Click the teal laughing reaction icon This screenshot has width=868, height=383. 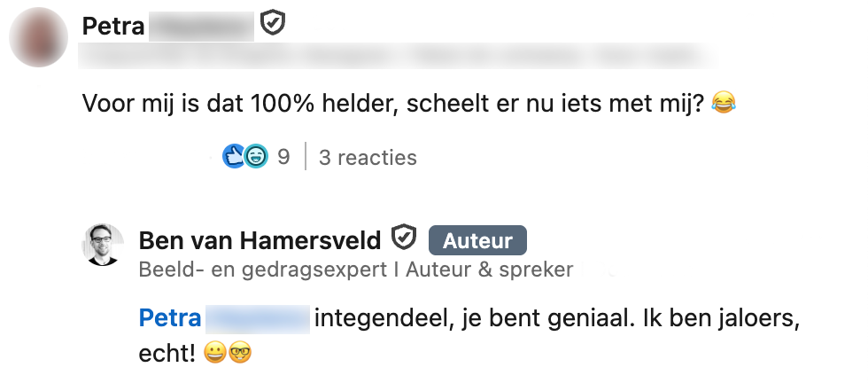255,157
